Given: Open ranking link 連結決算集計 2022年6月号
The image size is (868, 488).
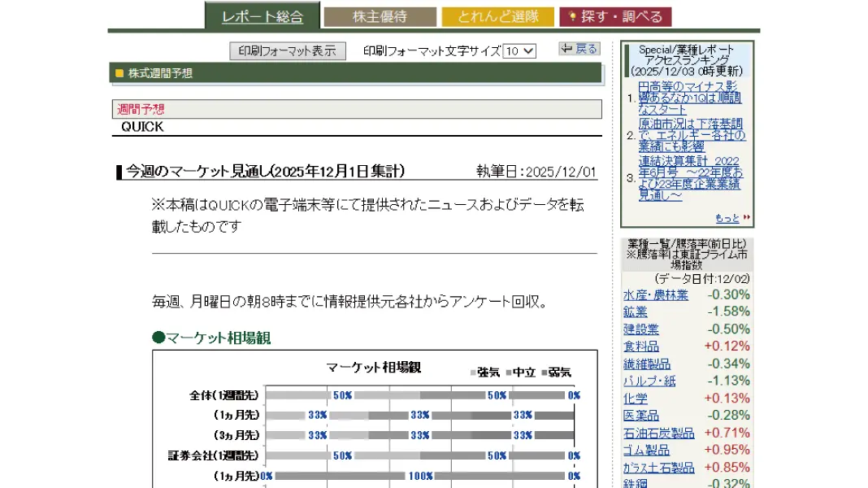Looking at the screenshot, I should [690, 178].
